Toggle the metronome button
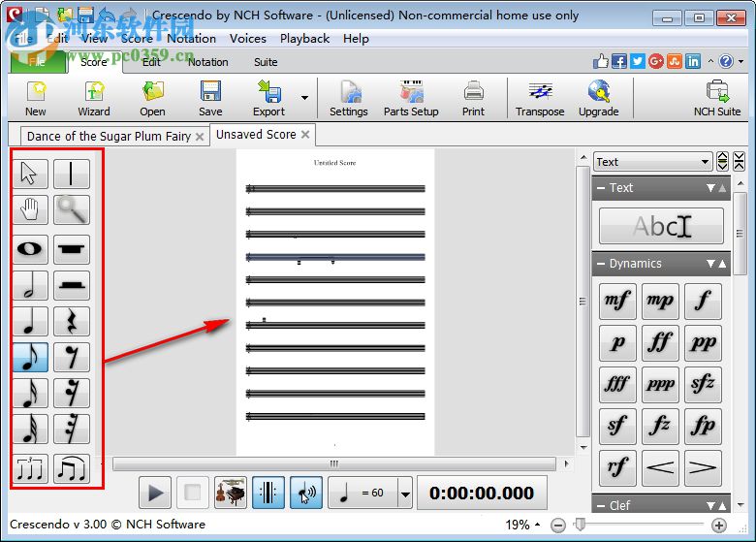756x542 pixels. (x=268, y=493)
